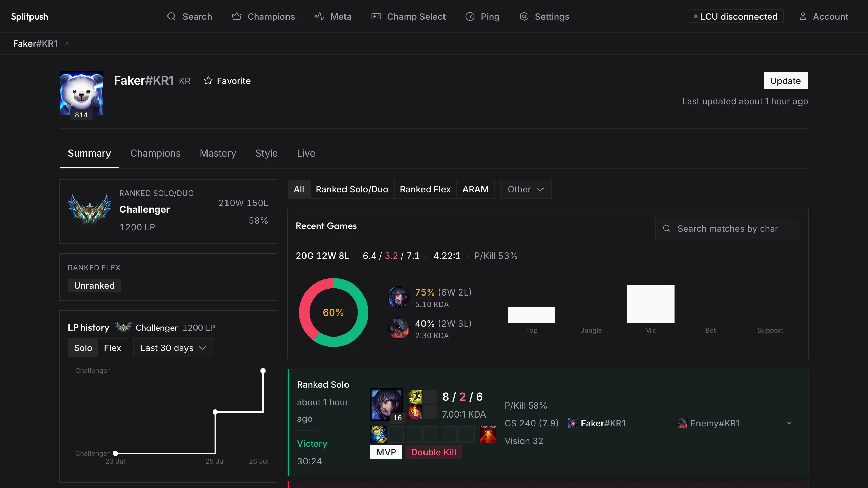Click the 7.00:1 KDA text
Viewport: 868px width, 488px height.
[464, 414]
